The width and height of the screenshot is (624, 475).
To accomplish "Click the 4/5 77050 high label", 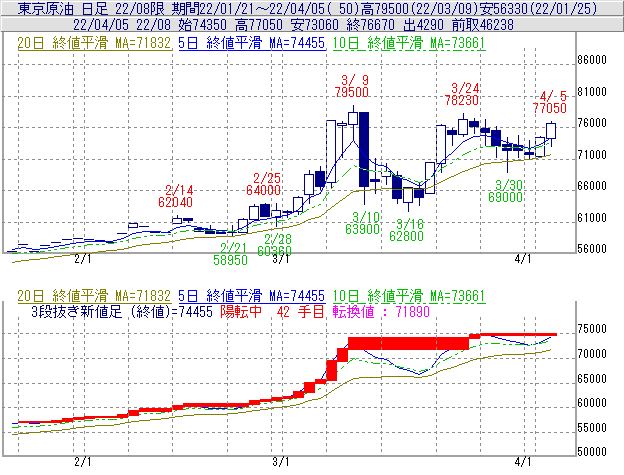I will pos(550,102).
